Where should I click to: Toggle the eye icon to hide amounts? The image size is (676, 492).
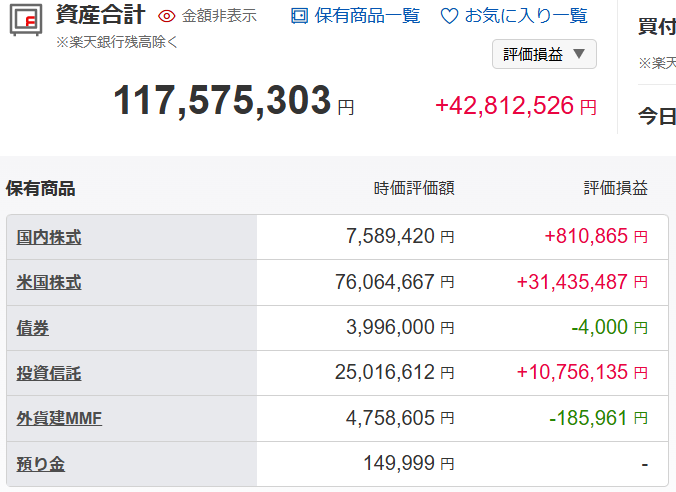(166, 16)
